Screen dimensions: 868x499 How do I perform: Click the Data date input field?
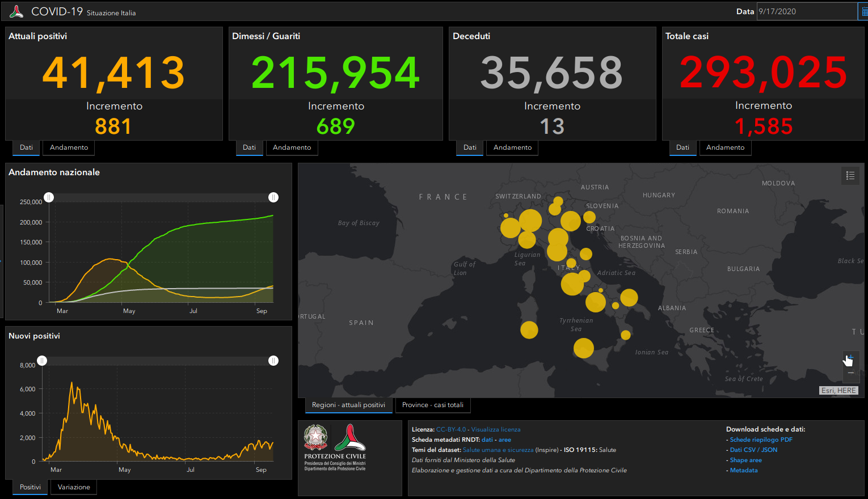(x=806, y=11)
